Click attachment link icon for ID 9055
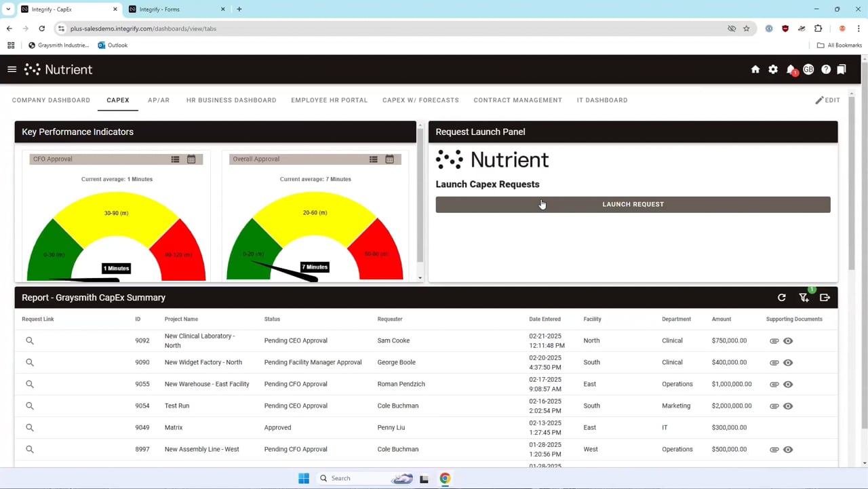This screenshot has width=868, height=489. click(774, 384)
